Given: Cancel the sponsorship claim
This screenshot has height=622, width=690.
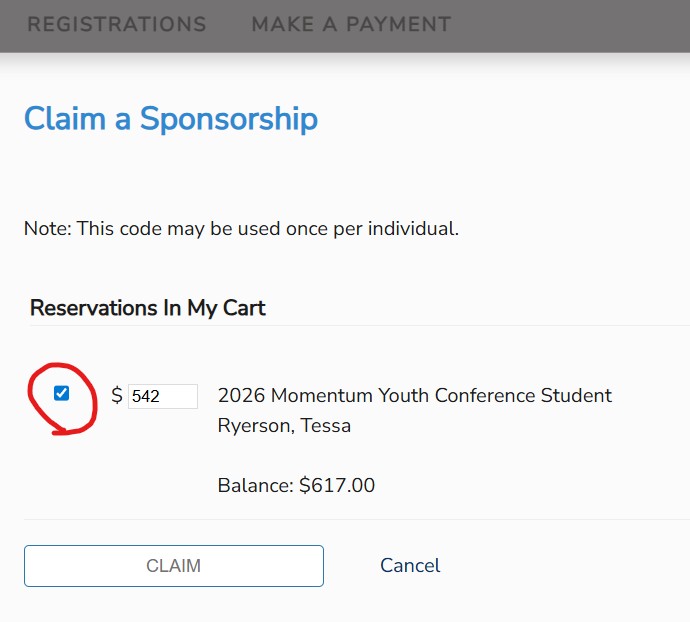Looking at the screenshot, I should 410,566.
